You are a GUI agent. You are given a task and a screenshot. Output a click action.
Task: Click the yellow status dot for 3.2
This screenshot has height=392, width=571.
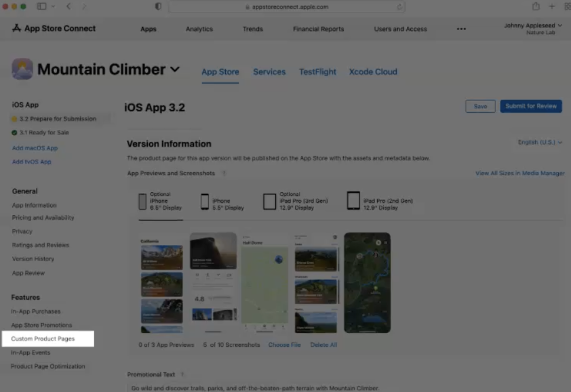(x=15, y=119)
